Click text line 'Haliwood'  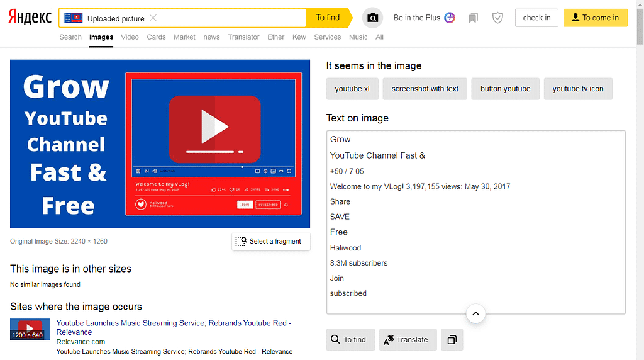pos(345,248)
